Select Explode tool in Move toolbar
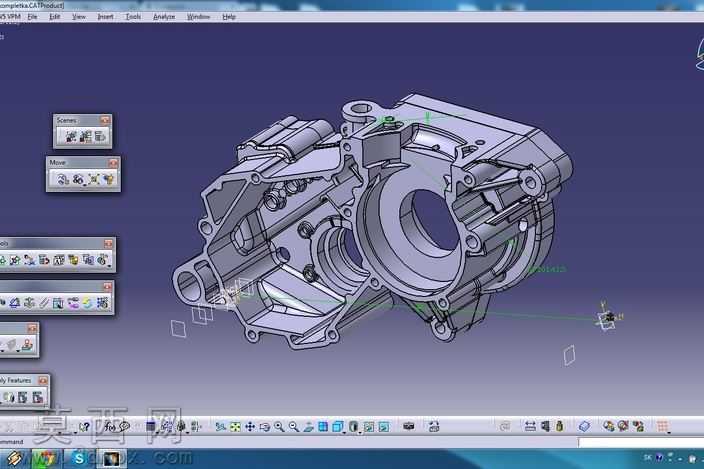This screenshot has width=704, height=469. click(x=93, y=179)
